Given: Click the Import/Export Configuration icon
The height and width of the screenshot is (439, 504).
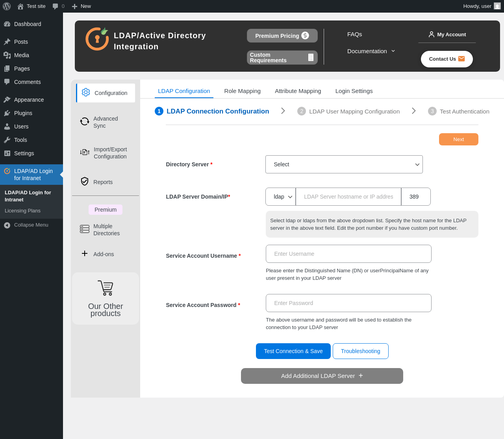Looking at the screenshot, I should (x=85, y=152).
